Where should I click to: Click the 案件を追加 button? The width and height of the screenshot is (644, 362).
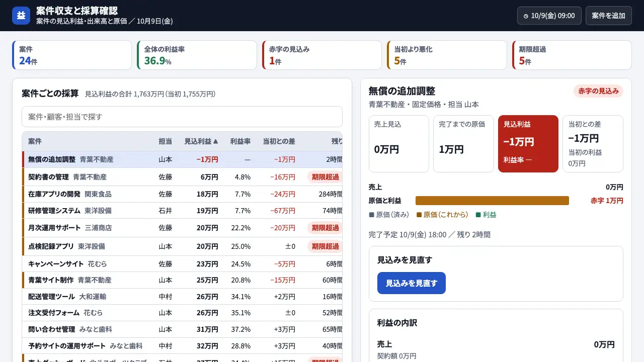point(608,16)
